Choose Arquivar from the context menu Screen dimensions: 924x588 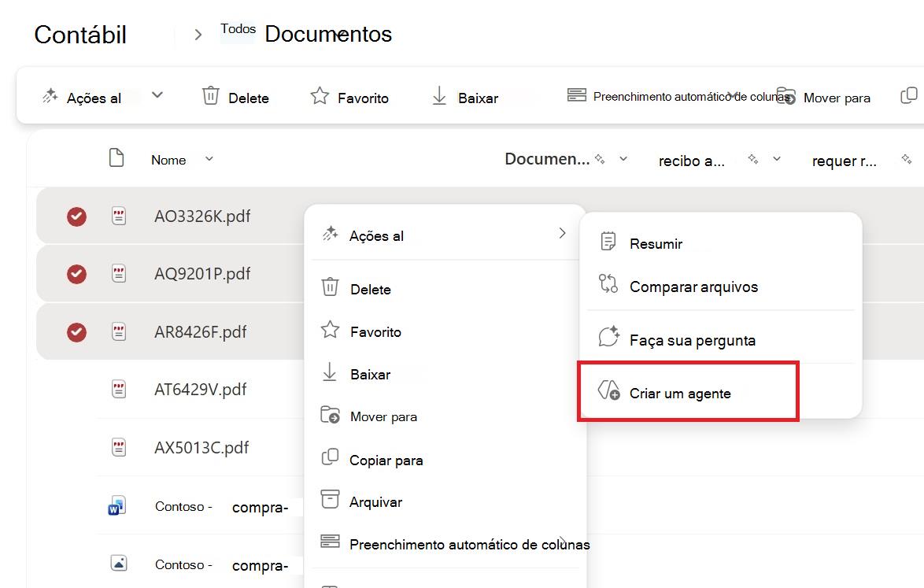click(445, 501)
